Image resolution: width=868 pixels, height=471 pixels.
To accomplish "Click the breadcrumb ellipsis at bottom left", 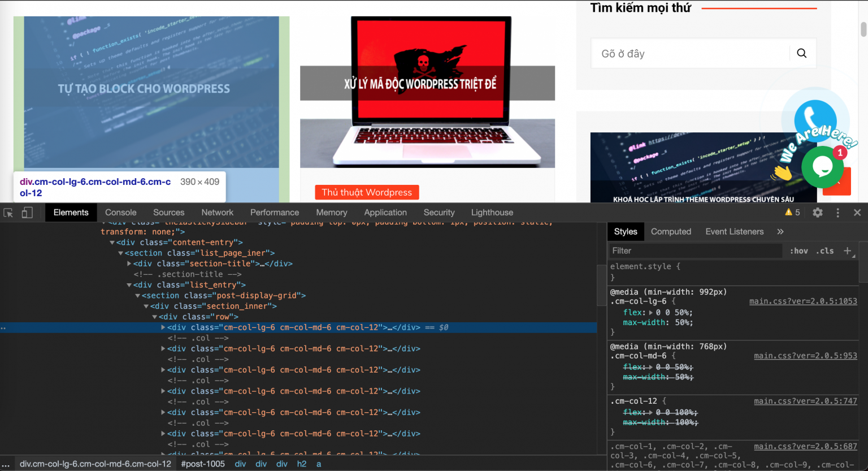I will coord(6,464).
